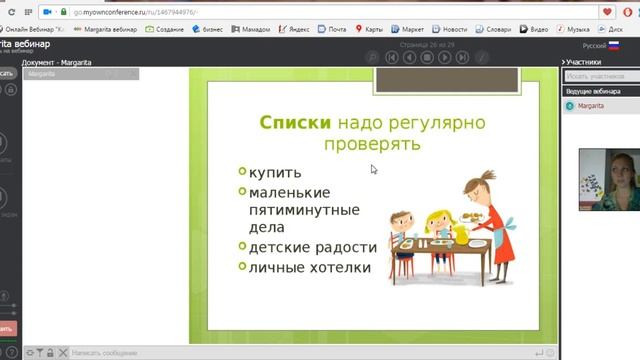
Task: Click Margarita's teal avatar icon
Action: [x=570, y=106]
